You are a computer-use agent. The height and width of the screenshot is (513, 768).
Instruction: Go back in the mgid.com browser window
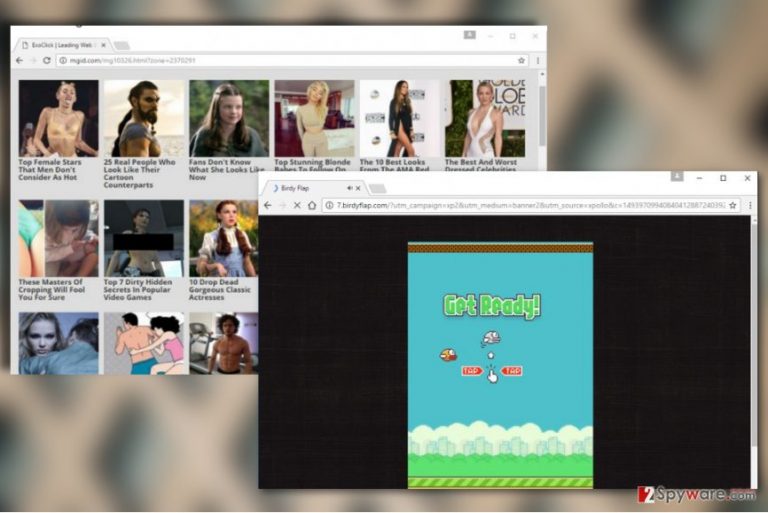tap(20, 60)
